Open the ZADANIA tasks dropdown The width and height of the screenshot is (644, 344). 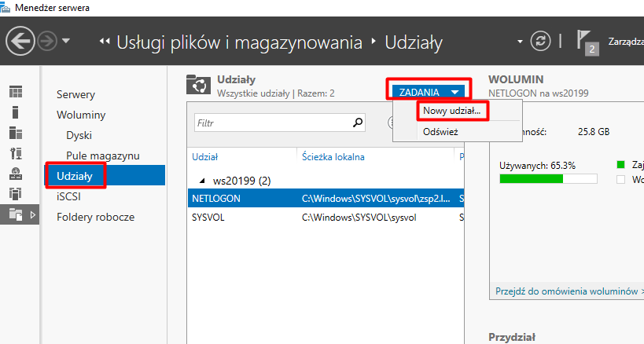pyautogui.click(x=429, y=92)
